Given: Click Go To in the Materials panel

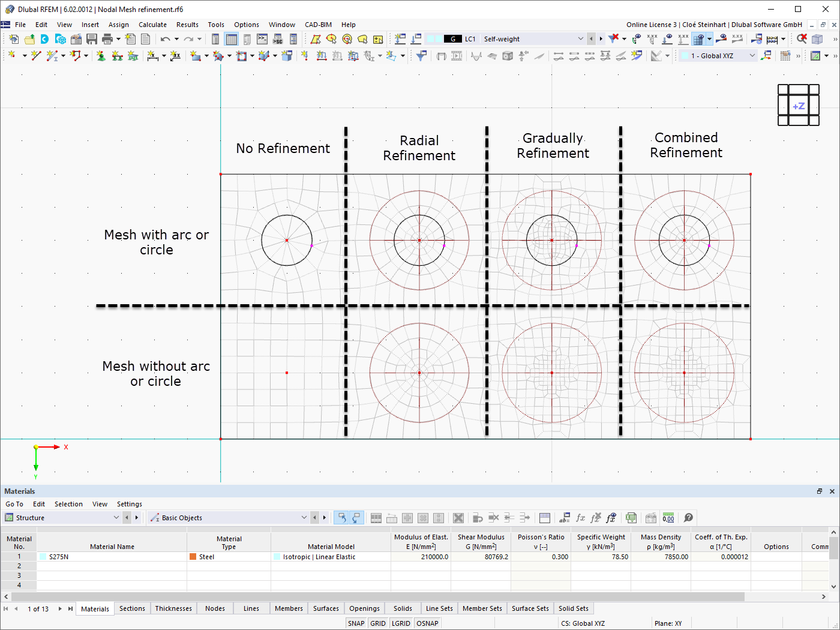Looking at the screenshot, I should click(14, 504).
